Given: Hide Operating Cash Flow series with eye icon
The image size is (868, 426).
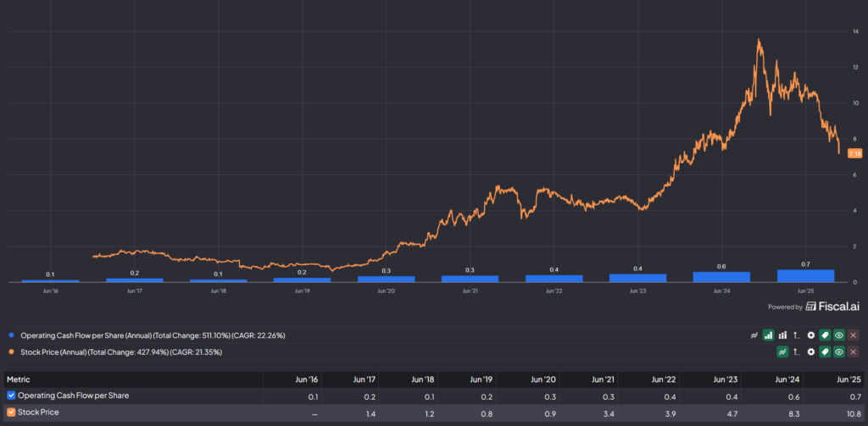Looking at the screenshot, I should pyautogui.click(x=839, y=335).
